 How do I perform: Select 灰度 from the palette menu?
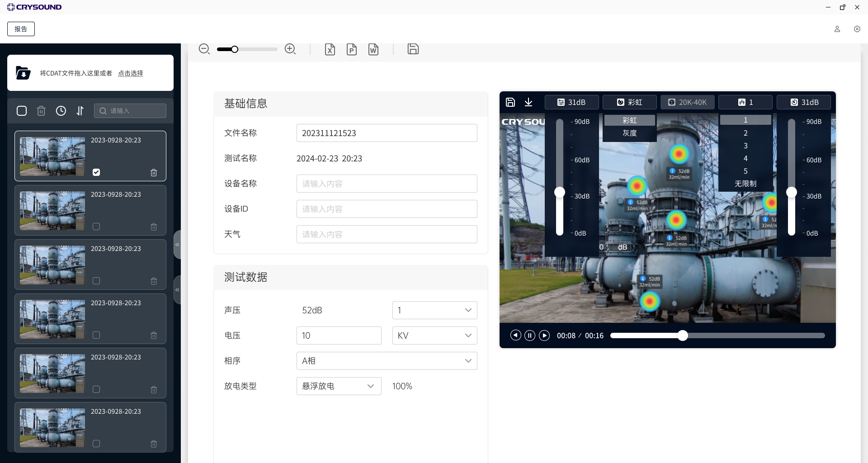tap(629, 132)
